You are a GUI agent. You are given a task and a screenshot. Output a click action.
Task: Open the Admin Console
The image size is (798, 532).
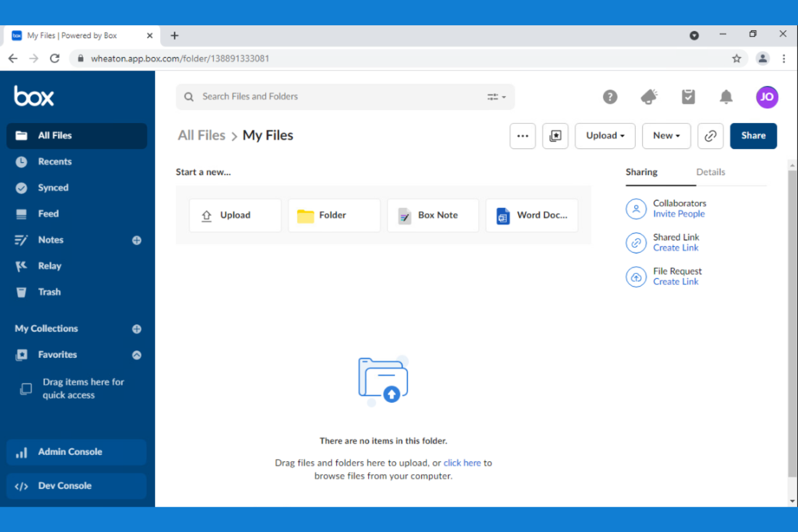click(x=70, y=452)
